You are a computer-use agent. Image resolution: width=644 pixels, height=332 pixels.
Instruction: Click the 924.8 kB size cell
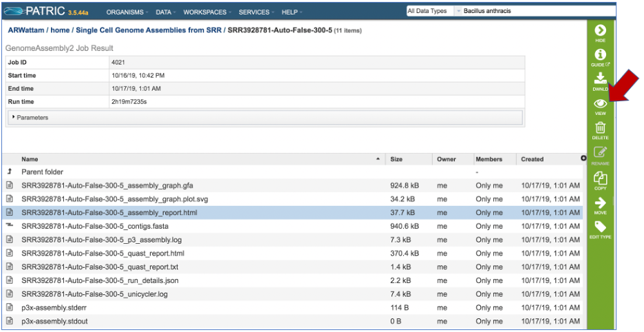[405, 185]
